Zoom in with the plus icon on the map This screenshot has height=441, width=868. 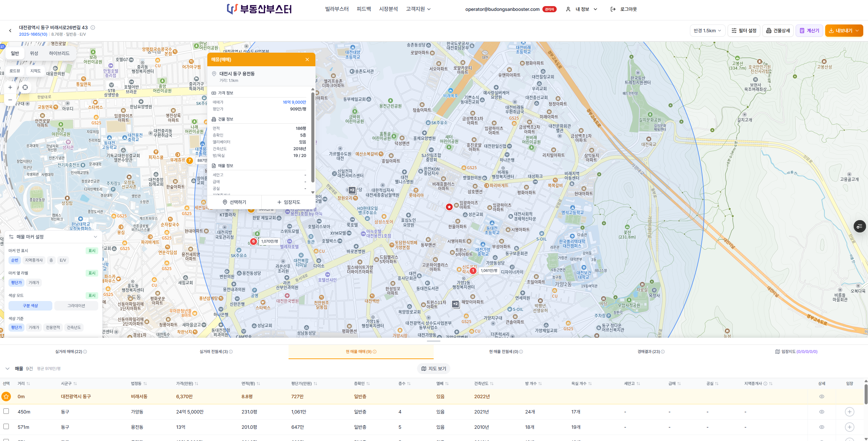pyautogui.click(x=10, y=87)
